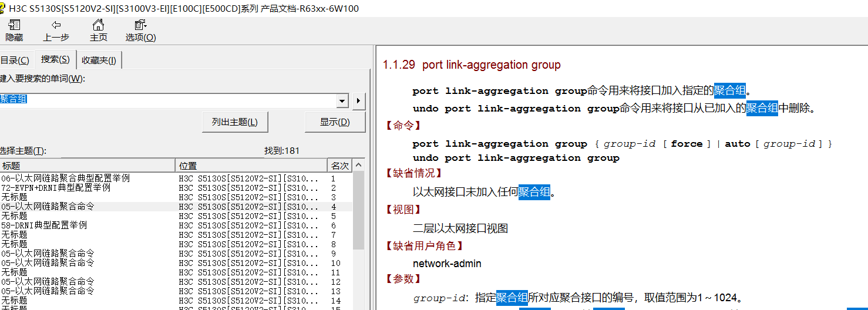Viewport: 868px width, 310px height.
Task: Click the text 二层以太网接口视图
Action: pyautogui.click(x=460, y=228)
